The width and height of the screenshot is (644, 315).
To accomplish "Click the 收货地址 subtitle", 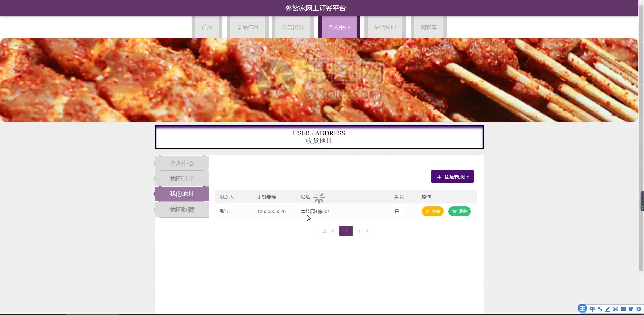I will point(319,141).
